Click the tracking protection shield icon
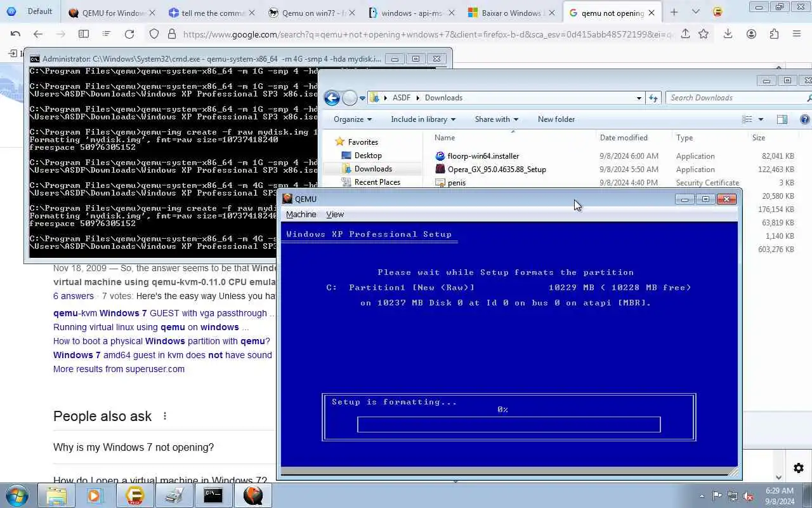 coord(154,34)
